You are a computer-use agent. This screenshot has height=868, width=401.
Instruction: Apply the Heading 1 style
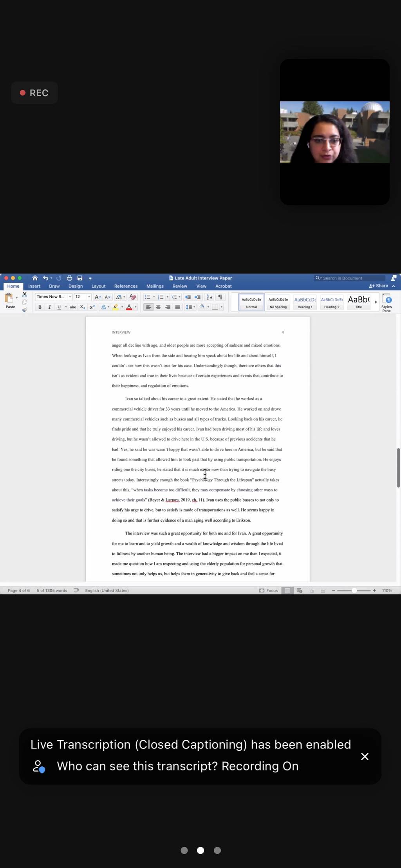tap(305, 303)
